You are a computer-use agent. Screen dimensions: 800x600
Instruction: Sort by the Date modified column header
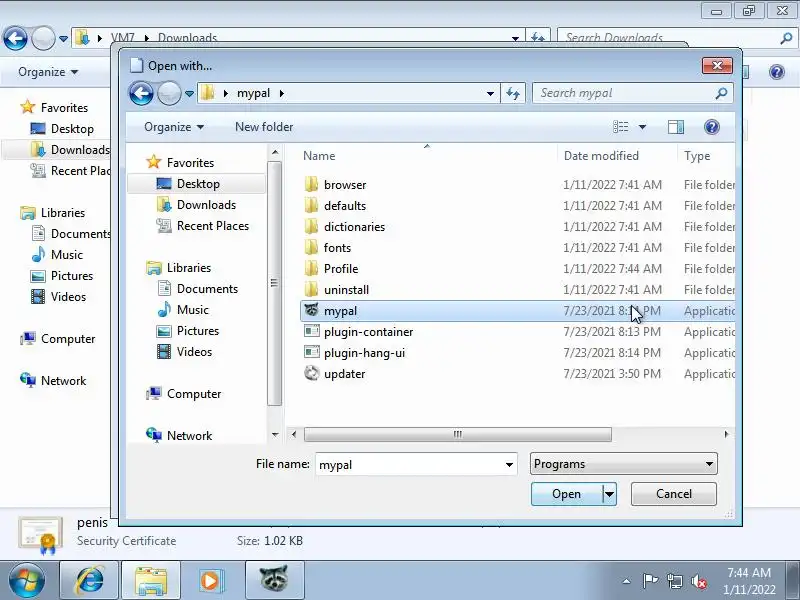[x=601, y=156]
